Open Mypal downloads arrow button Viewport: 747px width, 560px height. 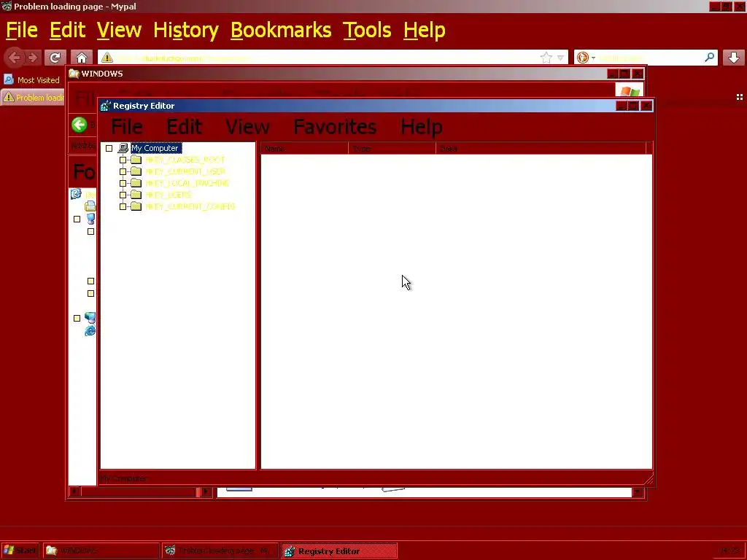pos(734,58)
